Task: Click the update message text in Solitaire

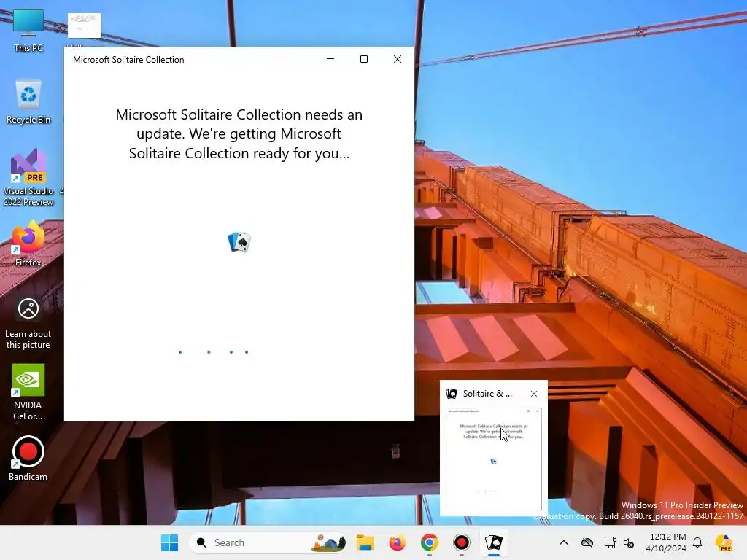Action: [239, 134]
